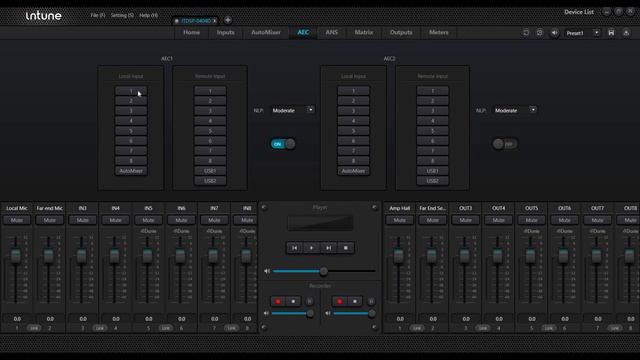Switch to the ANS tab

(331, 32)
